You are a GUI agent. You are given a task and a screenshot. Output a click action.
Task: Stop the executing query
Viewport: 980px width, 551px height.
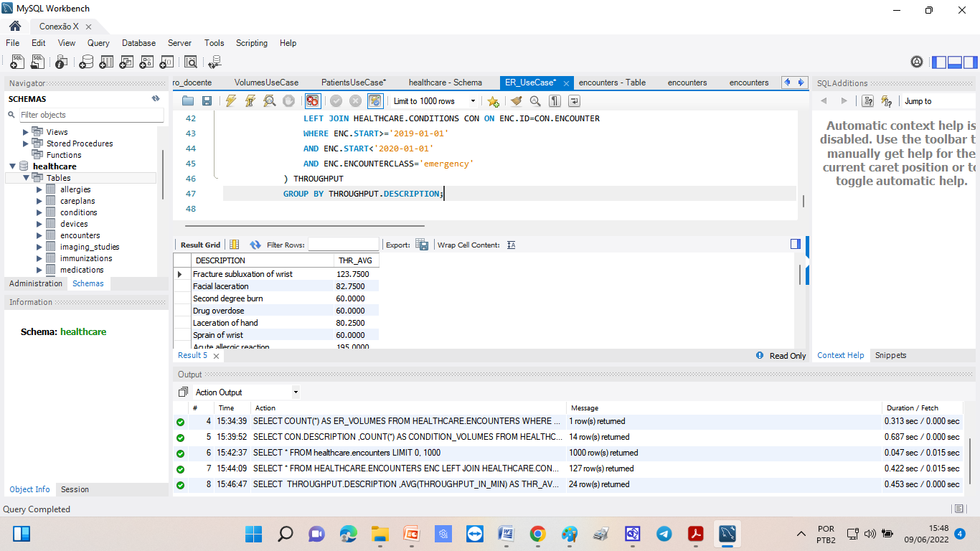click(288, 101)
